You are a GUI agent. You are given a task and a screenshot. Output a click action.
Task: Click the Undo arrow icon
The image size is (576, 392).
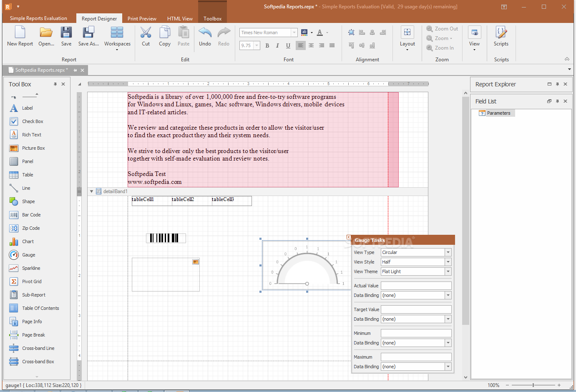[x=205, y=33]
